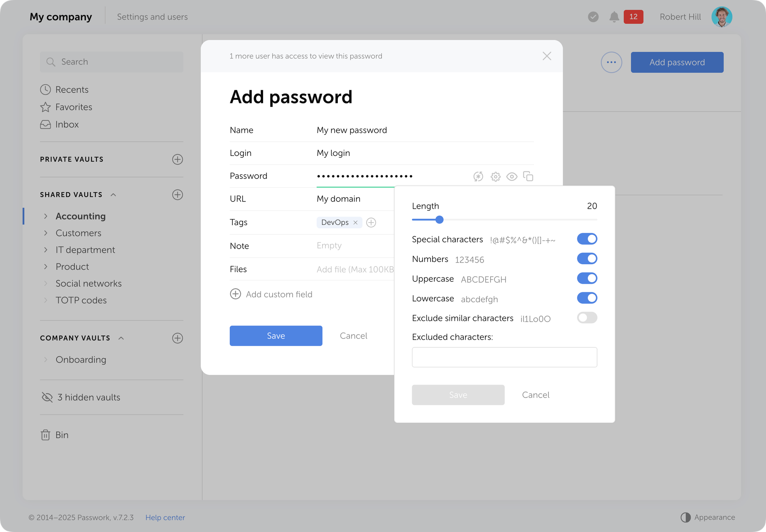The width and height of the screenshot is (766, 532).
Task: Expand the Accounting vault
Action: click(x=46, y=216)
